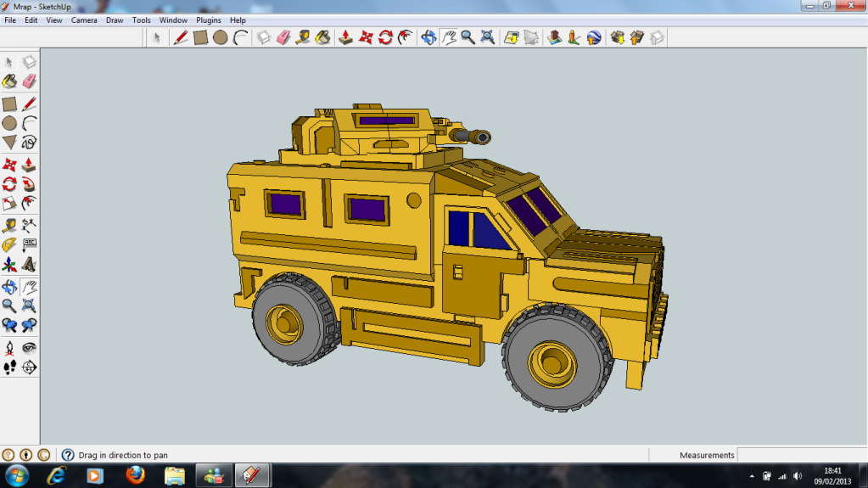This screenshot has height=488, width=868.
Task: Click Make Component icon in top toolbar
Action: [264, 37]
